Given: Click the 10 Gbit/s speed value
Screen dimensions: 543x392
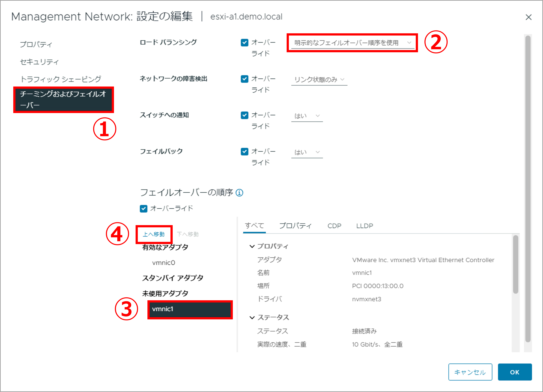Looking at the screenshot, I should [x=377, y=344].
